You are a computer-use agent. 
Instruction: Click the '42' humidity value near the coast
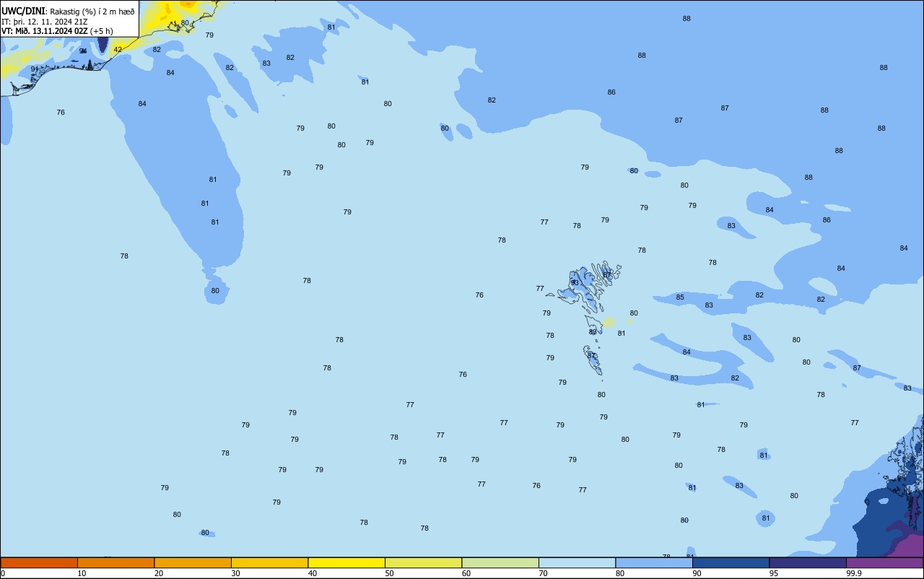pos(118,50)
